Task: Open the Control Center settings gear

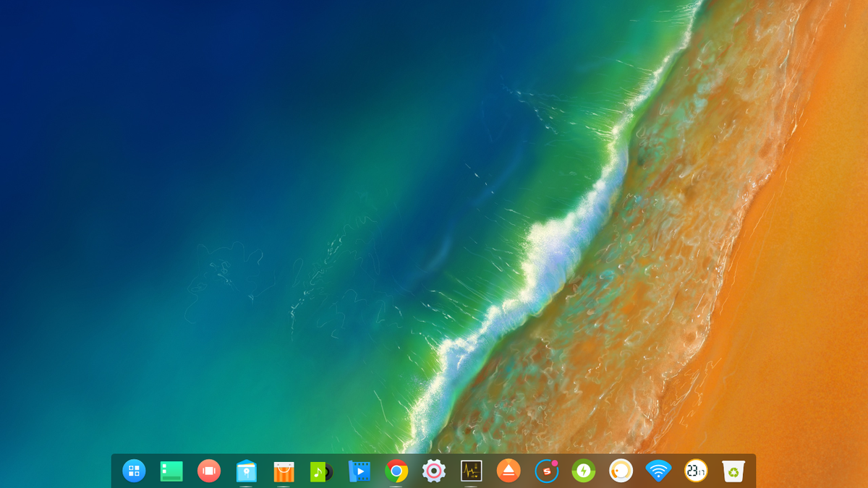Action: [434, 471]
